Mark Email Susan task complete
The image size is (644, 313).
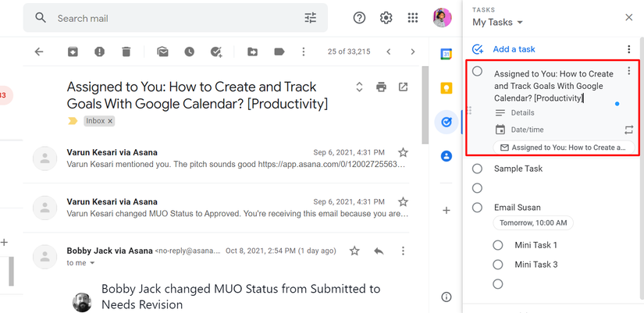477,208
